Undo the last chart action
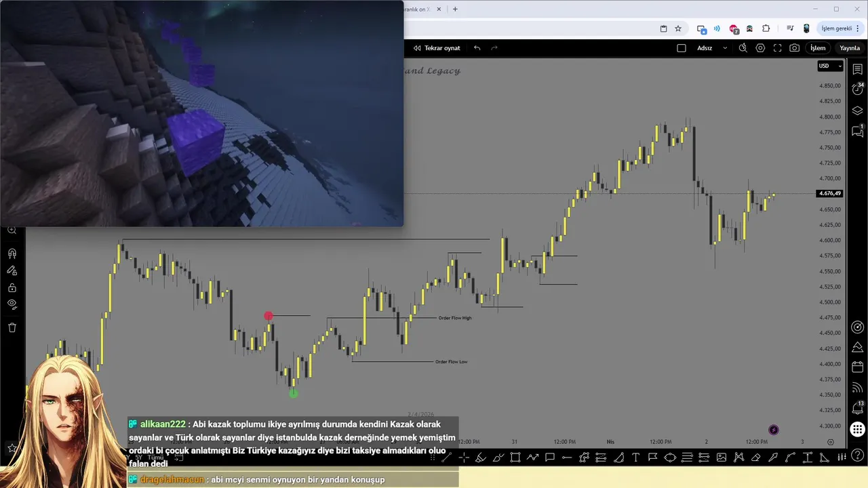Screen dimensions: 868x488 coord(477,48)
